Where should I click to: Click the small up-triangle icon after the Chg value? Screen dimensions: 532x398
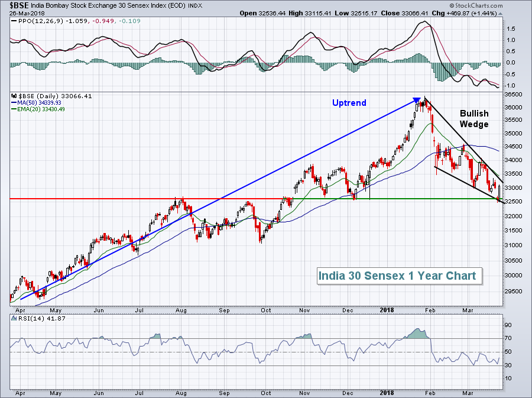[501, 14]
